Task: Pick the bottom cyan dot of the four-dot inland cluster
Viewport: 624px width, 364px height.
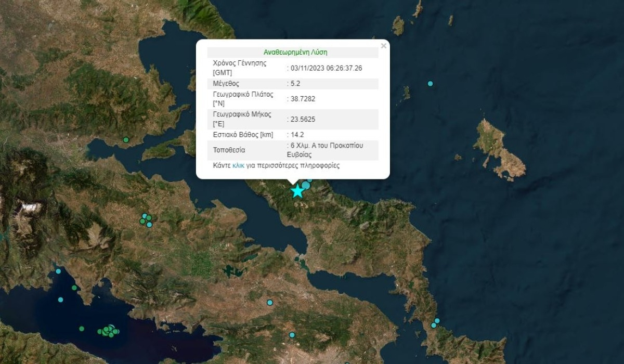Action: click(x=149, y=225)
